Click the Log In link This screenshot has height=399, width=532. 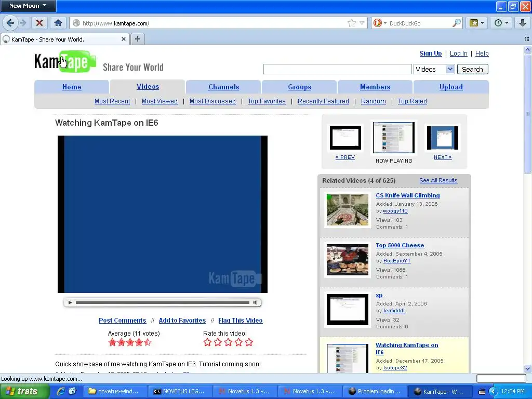[x=458, y=54]
